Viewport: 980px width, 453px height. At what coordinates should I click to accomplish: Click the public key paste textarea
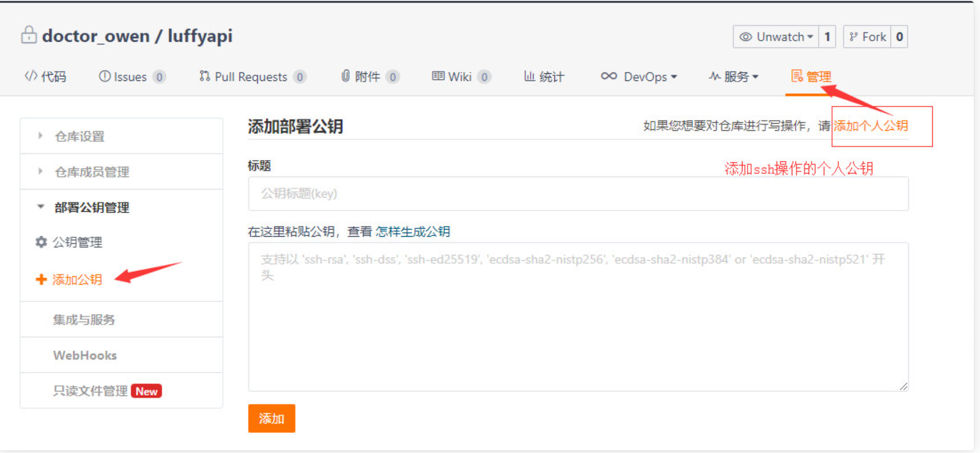(578, 317)
